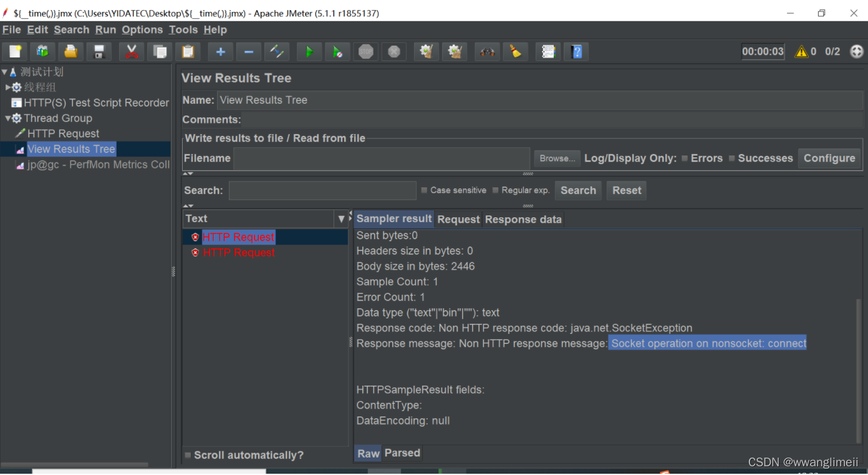This screenshot has width=868, height=475.
Task: Open the Edit menu
Action: [37, 30]
